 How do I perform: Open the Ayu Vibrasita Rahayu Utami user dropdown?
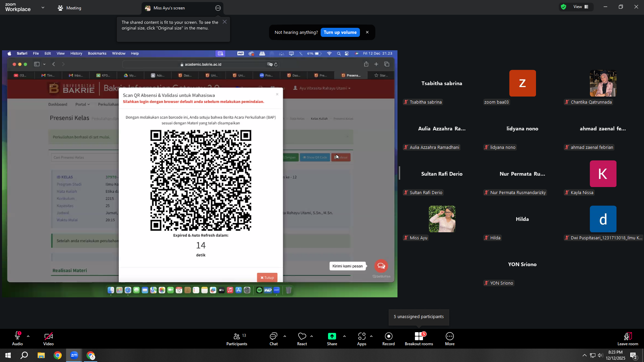[322, 88]
